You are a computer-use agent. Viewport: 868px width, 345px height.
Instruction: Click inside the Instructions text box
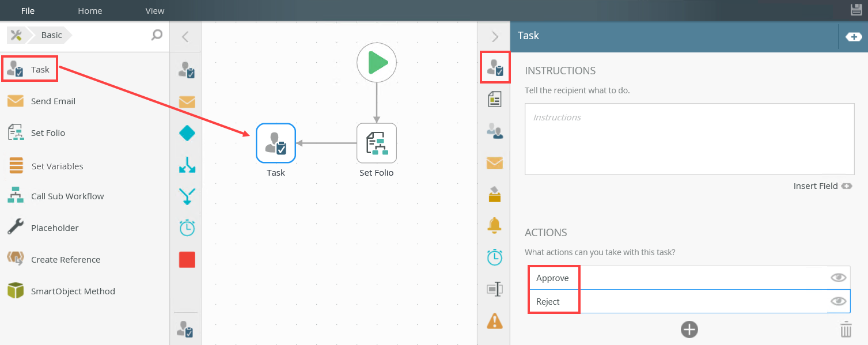689,139
